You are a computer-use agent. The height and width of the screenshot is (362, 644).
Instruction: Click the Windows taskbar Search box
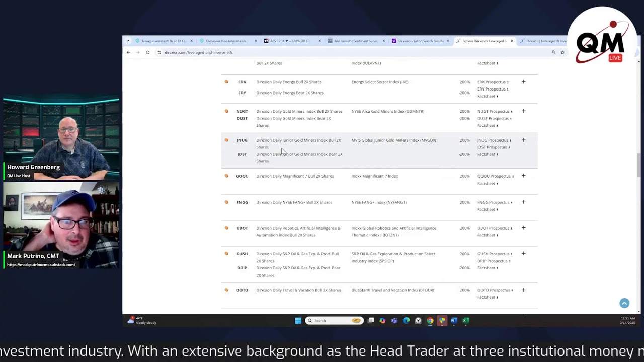pyautogui.click(x=334, y=320)
